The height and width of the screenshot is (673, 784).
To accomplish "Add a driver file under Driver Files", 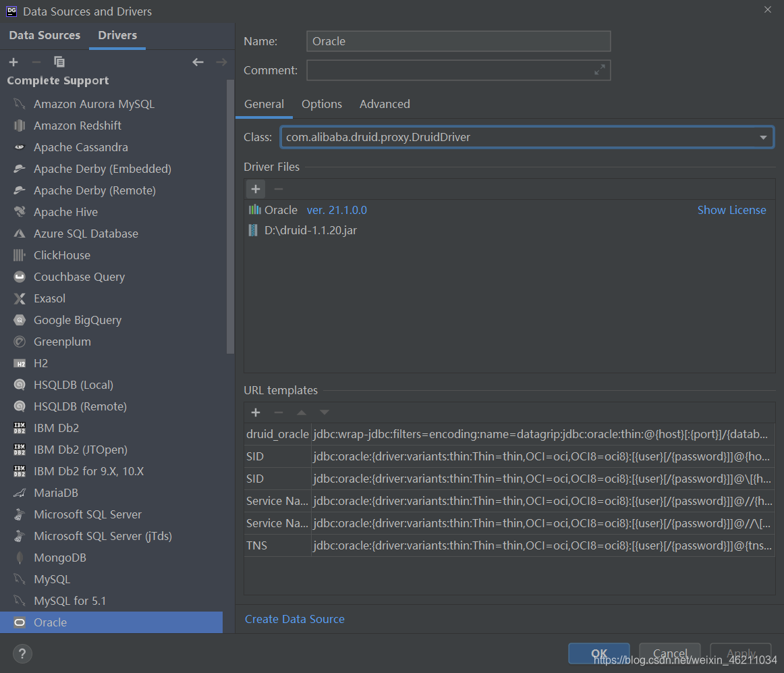I will (256, 189).
